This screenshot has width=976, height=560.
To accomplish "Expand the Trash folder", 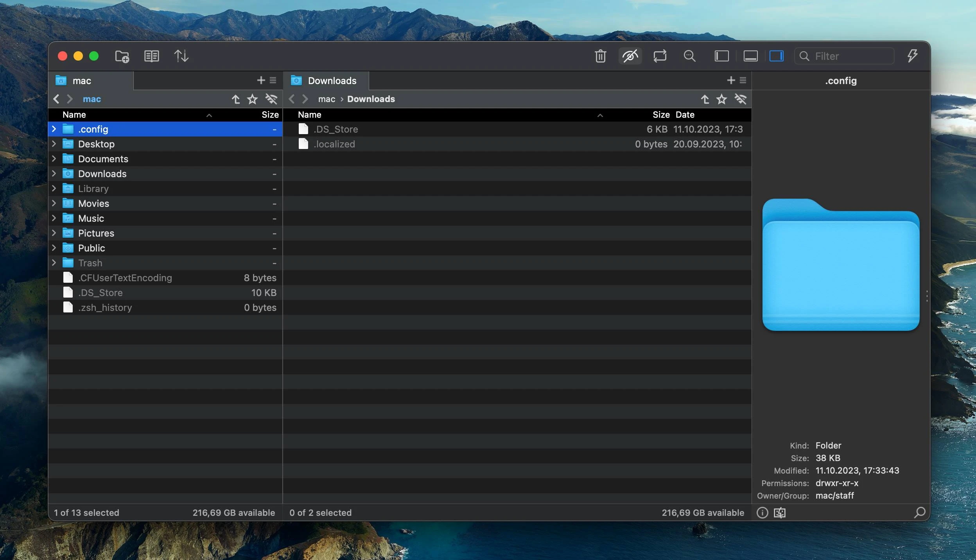I will pos(54,262).
